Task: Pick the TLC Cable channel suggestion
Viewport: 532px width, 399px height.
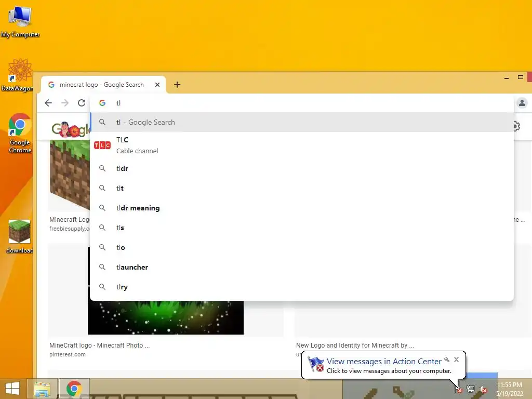Action: coord(302,145)
